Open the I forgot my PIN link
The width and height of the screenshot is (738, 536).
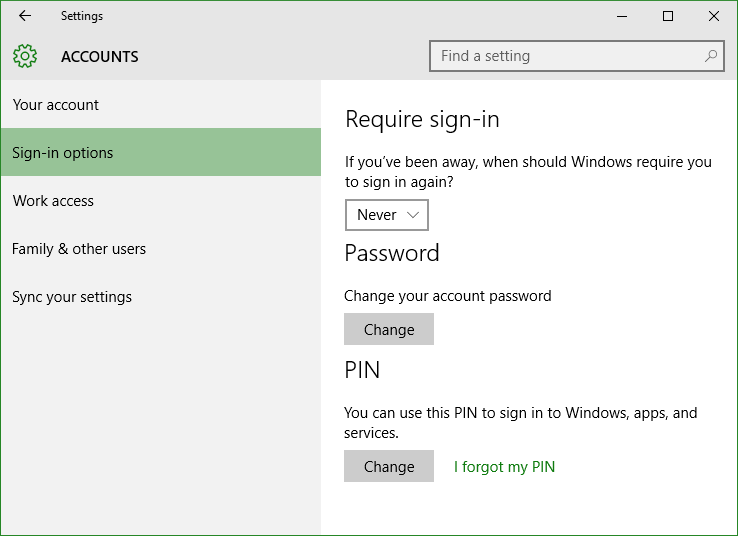tap(505, 467)
